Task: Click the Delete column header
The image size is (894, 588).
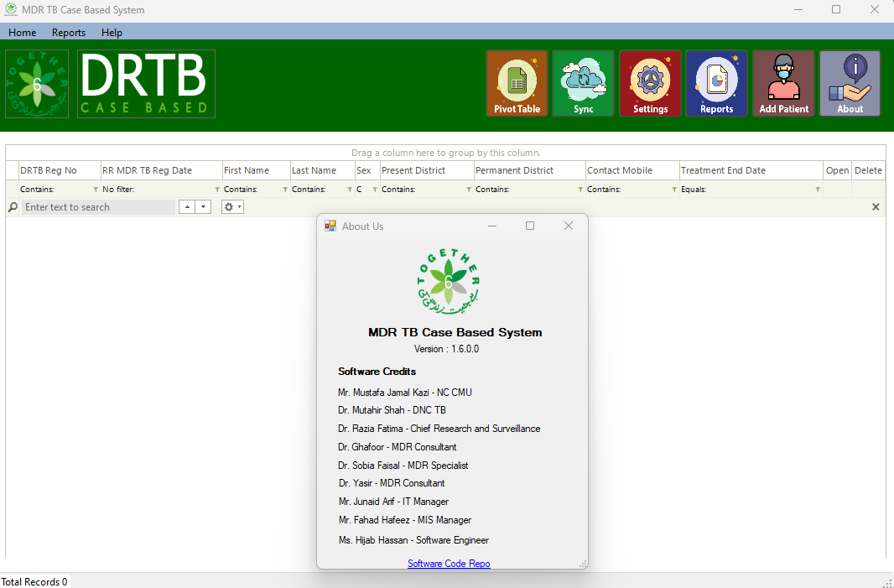Action: [868, 170]
